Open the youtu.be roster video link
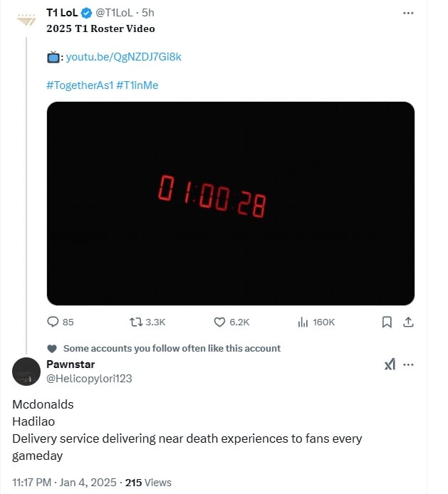The width and height of the screenshot is (448, 494). click(x=123, y=56)
